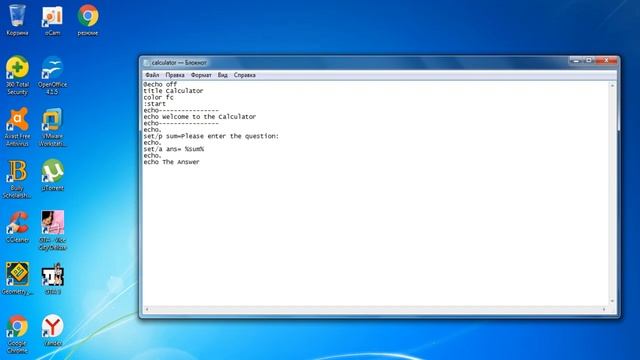Click the line 'title Calculator'
This screenshot has width=640, height=360.
tap(173, 91)
